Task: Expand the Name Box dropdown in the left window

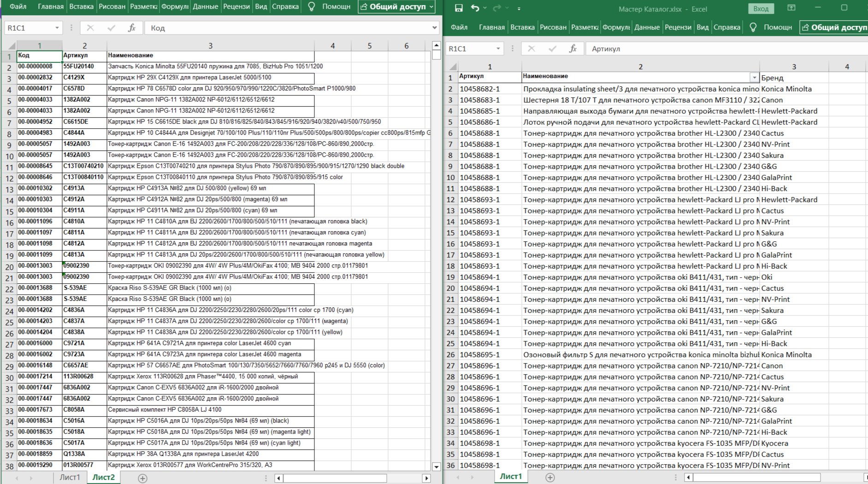Action: [57, 28]
